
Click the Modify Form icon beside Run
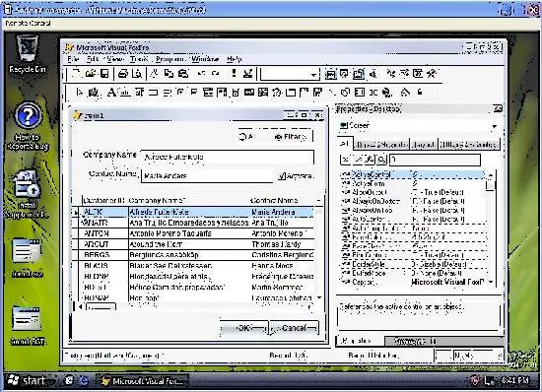[247, 74]
